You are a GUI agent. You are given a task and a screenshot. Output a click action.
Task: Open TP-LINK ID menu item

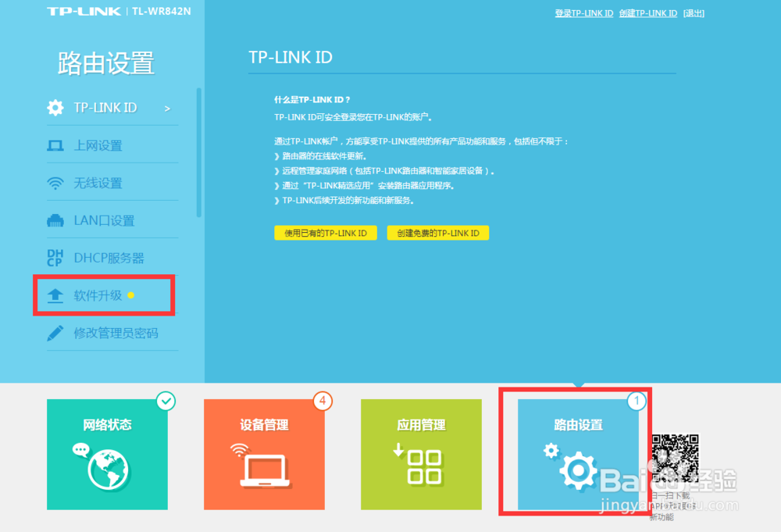click(x=112, y=108)
